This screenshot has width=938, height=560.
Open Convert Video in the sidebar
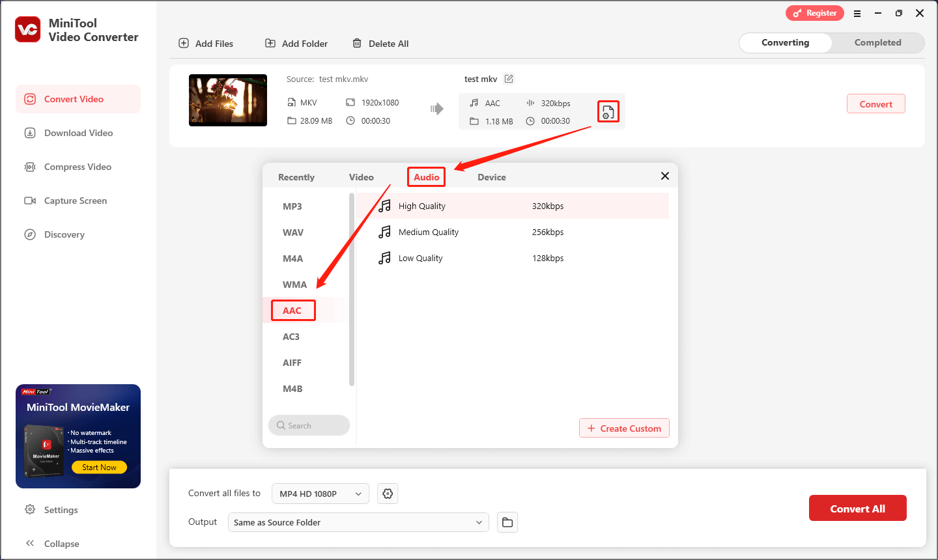[x=78, y=99]
